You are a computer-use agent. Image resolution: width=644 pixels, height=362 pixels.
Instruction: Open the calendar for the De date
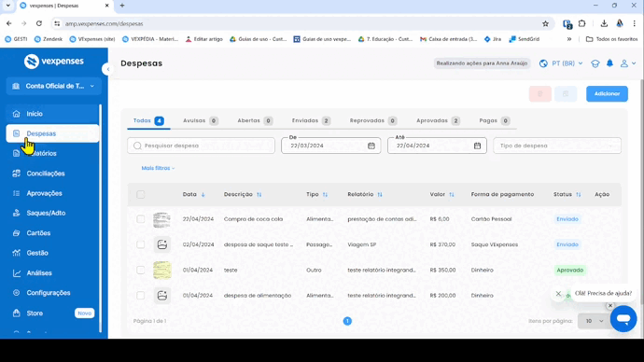click(371, 146)
